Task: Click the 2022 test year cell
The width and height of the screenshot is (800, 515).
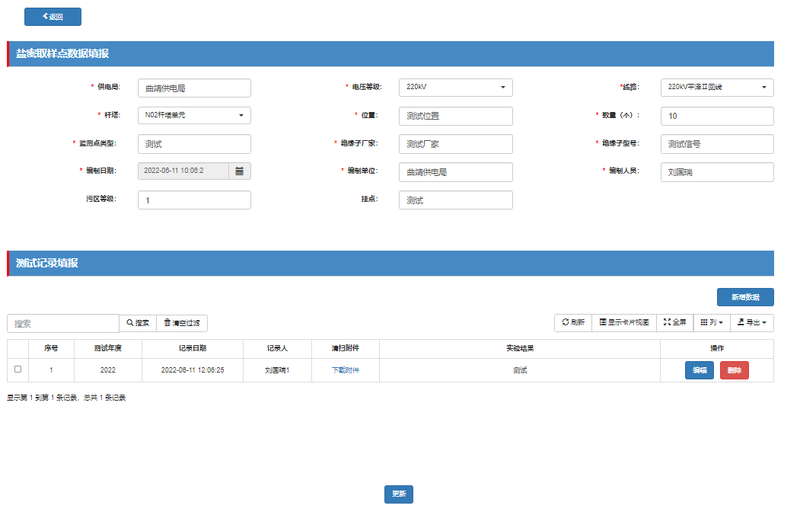Action: click(x=108, y=370)
